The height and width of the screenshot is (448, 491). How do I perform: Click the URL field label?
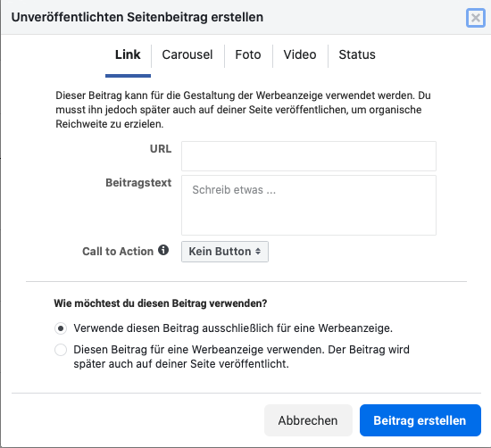pos(161,149)
